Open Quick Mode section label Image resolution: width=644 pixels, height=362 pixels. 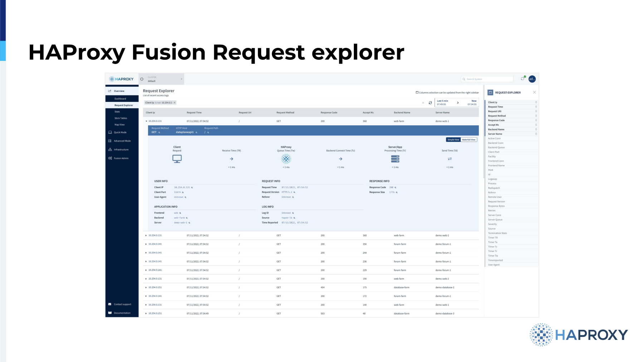tap(120, 132)
